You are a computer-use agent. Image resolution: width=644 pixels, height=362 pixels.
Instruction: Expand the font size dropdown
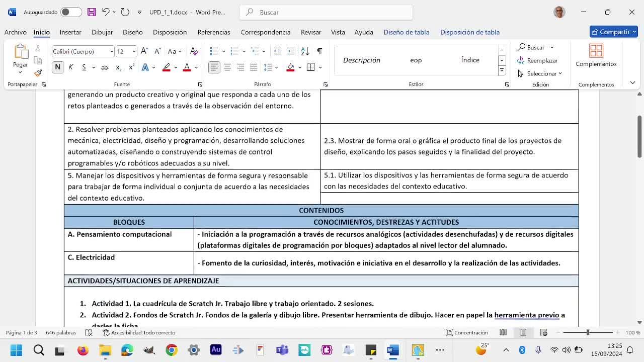click(134, 51)
